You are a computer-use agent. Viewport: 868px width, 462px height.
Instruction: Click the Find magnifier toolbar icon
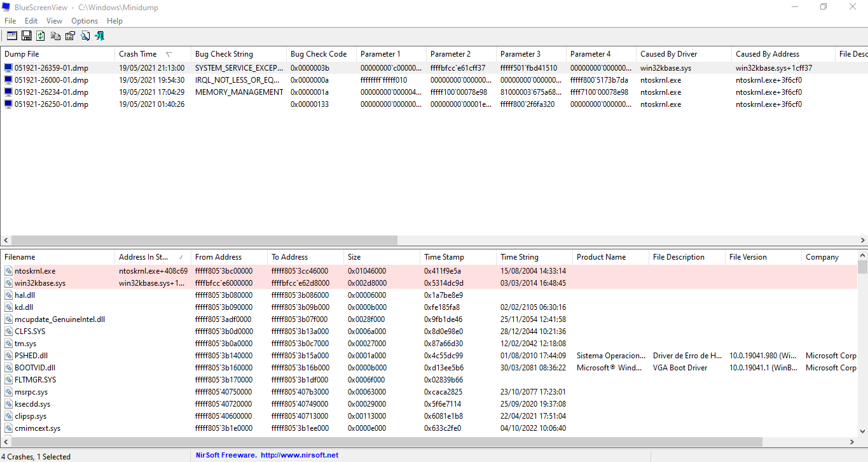[x=85, y=36]
